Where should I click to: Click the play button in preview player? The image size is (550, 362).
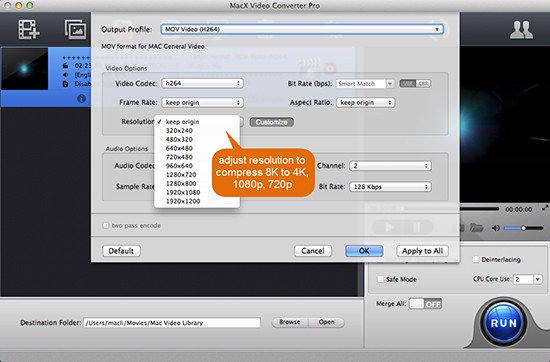[x=389, y=228]
